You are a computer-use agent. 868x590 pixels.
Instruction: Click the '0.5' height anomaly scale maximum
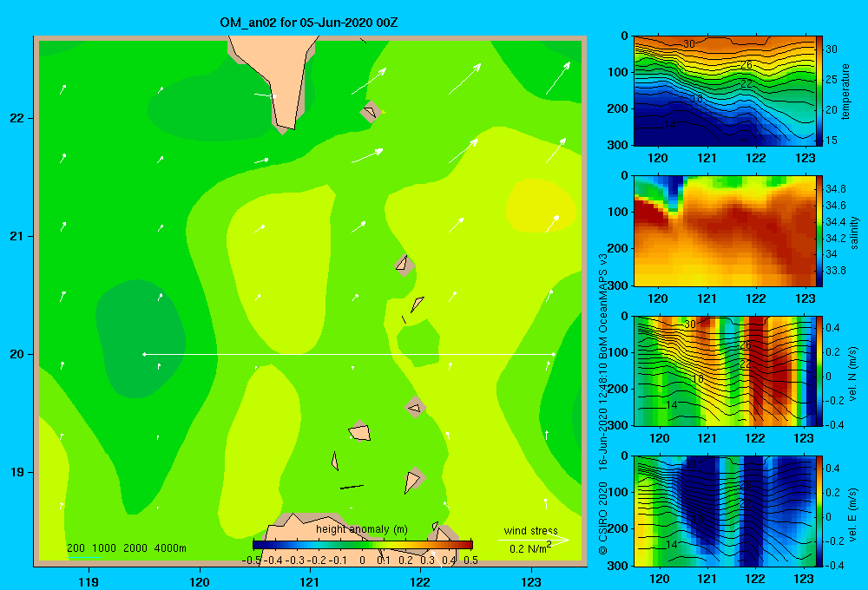(x=471, y=560)
